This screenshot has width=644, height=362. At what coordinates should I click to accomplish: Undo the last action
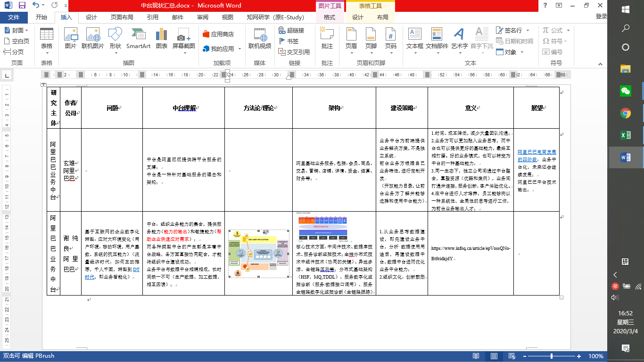click(36, 6)
